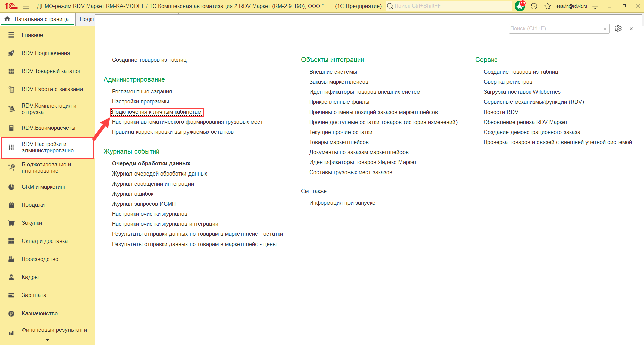Open Финансовый результат chart icon
The width and height of the screenshot is (644, 345).
coord(11,333)
